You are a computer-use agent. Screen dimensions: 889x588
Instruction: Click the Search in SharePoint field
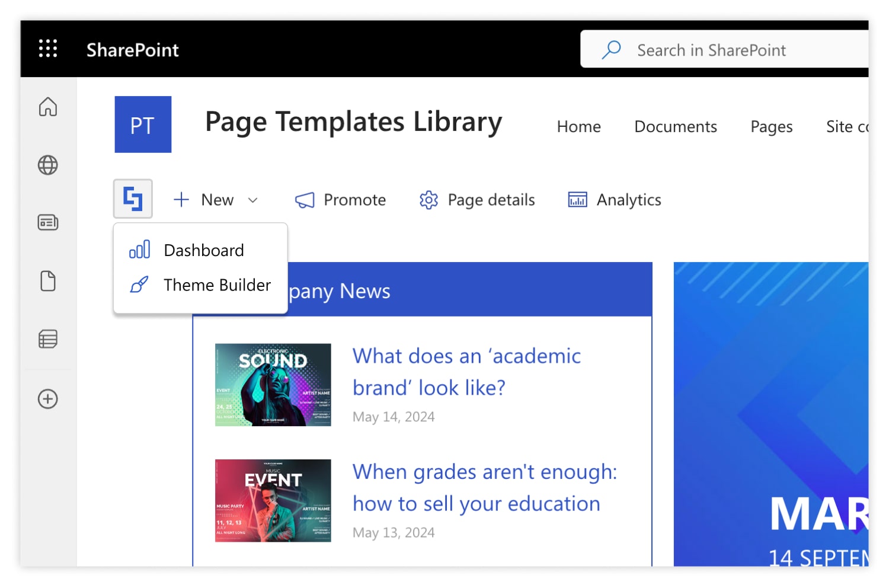click(724, 49)
